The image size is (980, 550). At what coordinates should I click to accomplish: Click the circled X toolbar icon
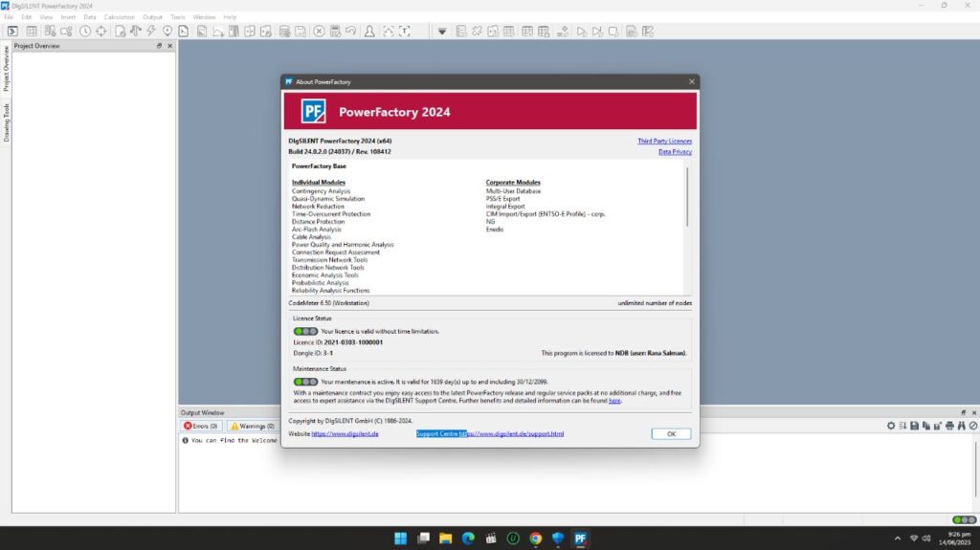click(319, 32)
